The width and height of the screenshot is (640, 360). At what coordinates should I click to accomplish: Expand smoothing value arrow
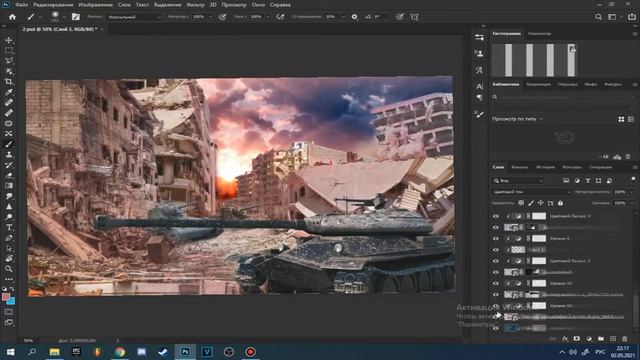(x=343, y=17)
